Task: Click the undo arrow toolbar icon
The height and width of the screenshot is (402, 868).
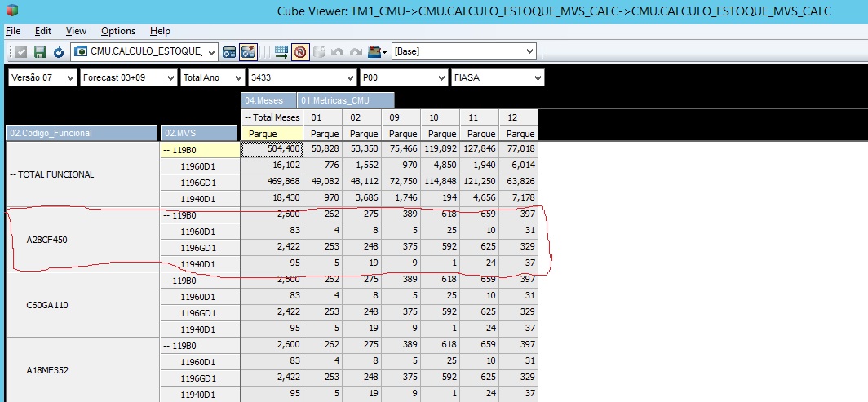Action: pos(337,52)
